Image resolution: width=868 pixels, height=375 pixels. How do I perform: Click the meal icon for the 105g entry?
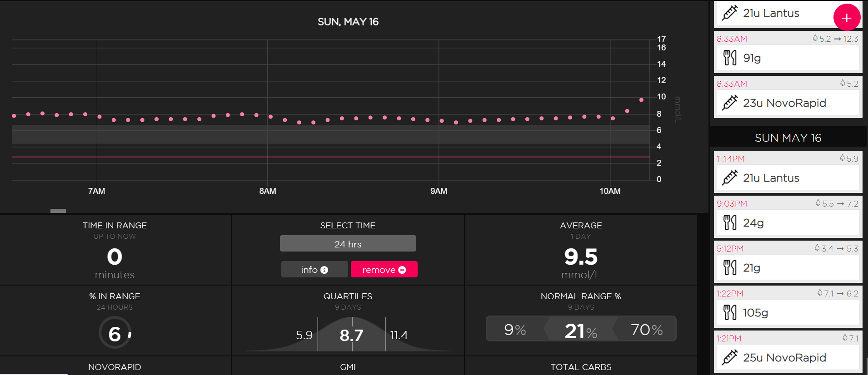(729, 313)
